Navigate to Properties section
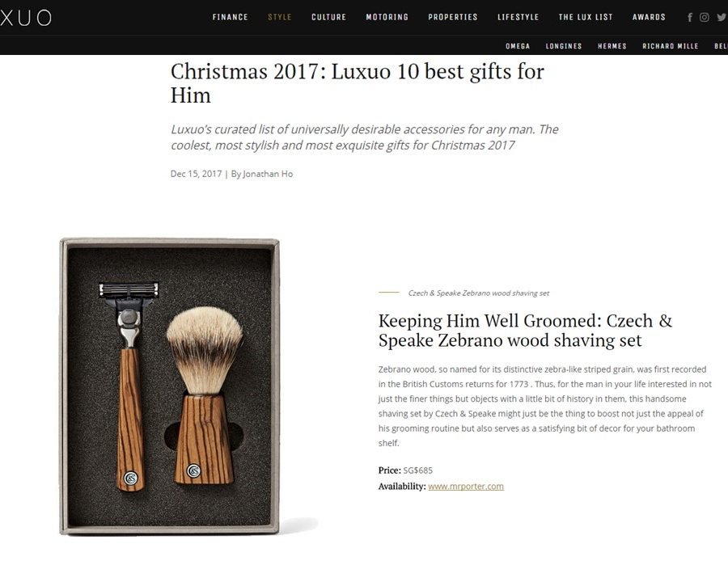This screenshot has height=582, width=728. 453,17
